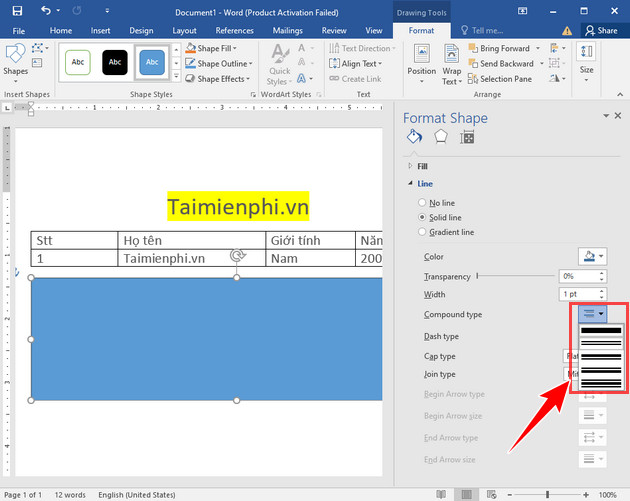
Task: Select the Gradient line radio option
Action: pos(421,232)
